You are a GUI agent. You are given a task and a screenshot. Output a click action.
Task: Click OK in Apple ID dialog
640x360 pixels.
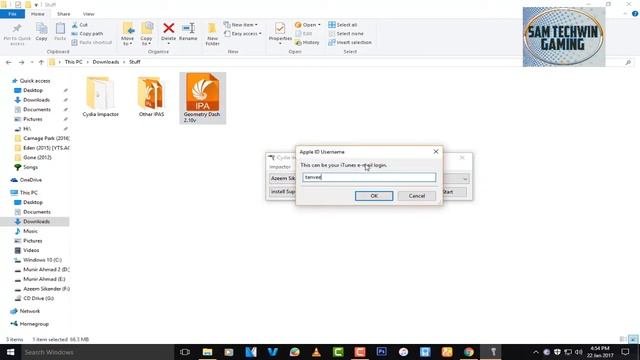pyautogui.click(x=374, y=196)
